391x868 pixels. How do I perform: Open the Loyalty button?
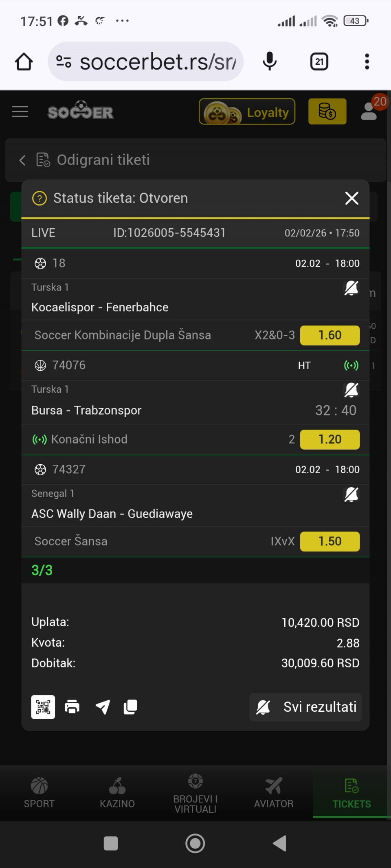247,112
